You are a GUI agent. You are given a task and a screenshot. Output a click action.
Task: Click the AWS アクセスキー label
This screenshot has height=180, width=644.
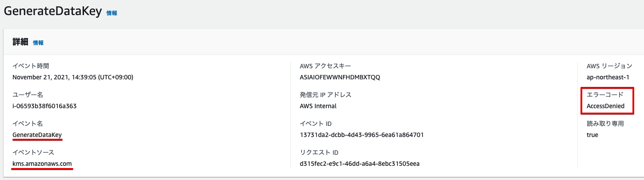tap(329, 66)
